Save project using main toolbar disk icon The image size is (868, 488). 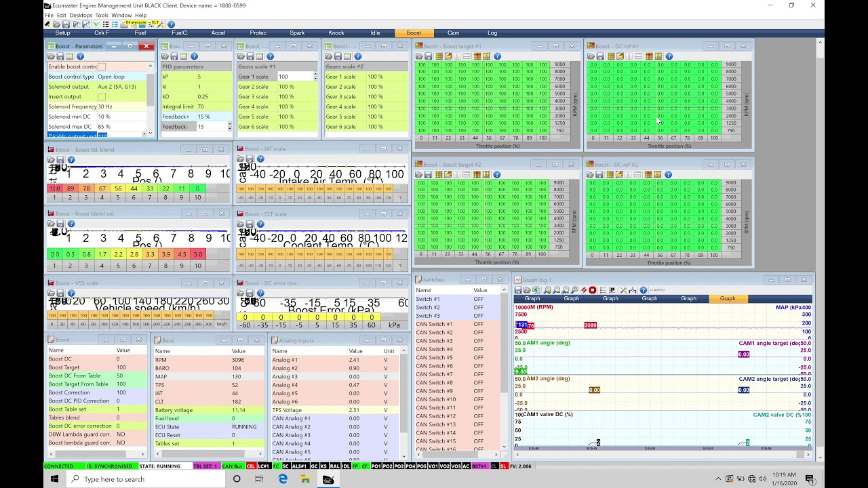click(66, 24)
